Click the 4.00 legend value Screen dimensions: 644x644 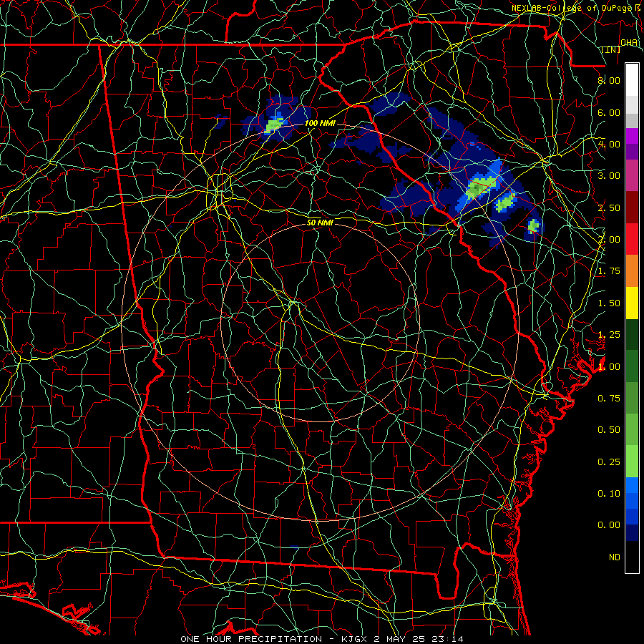coord(609,144)
